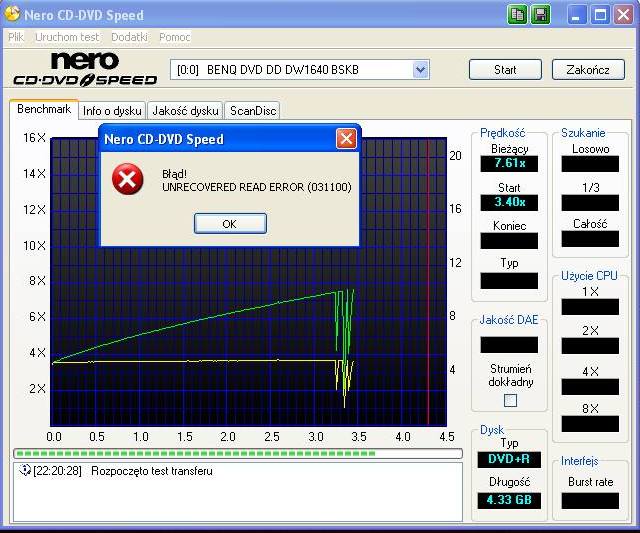Click the 4.33 GB disc length value
This screenshot has height=533, width=640.
click(x=509, y=500)
